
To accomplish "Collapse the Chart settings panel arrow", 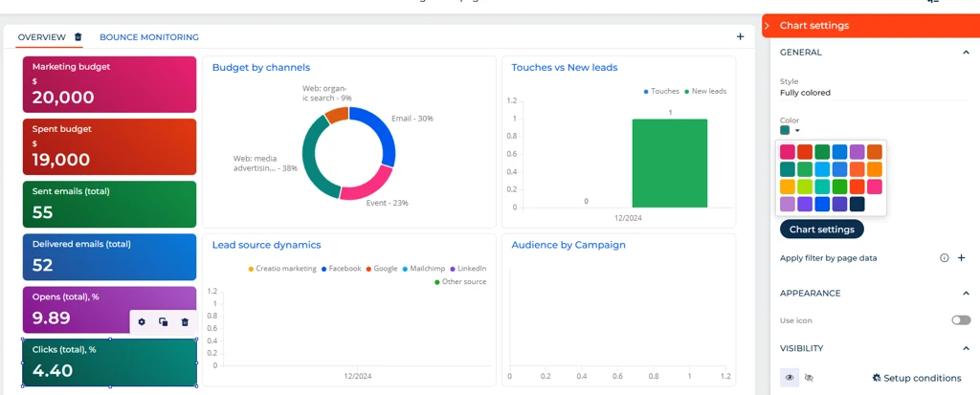I will pos(768,26).
